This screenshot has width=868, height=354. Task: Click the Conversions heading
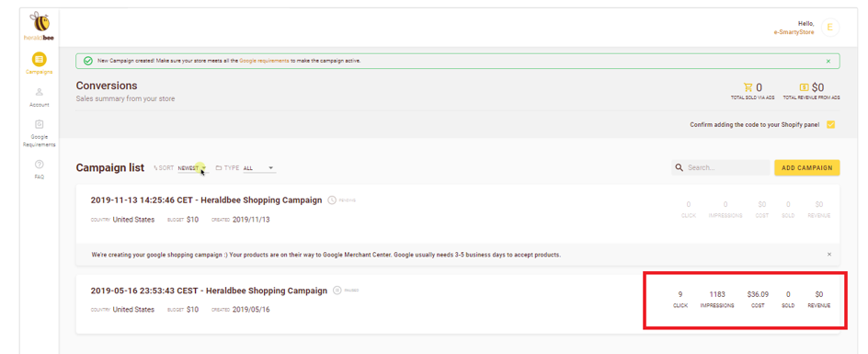tap(107, 86)
